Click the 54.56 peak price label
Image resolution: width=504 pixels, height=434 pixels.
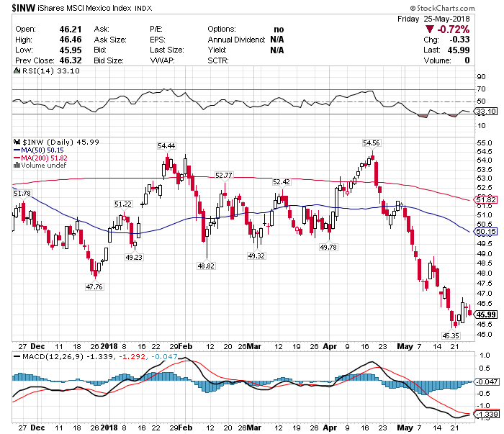[372, 143]
